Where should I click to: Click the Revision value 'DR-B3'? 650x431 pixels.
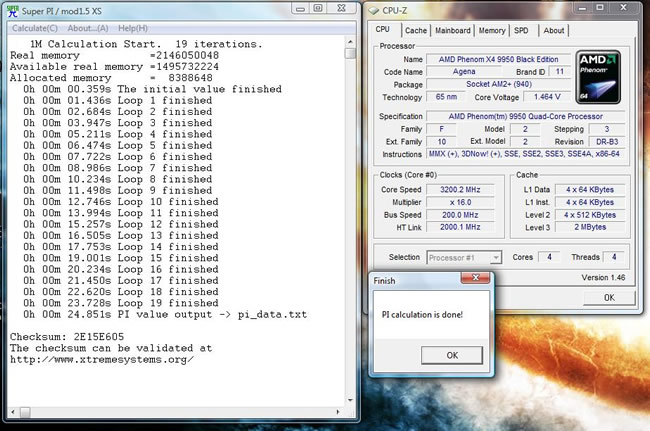[607, 142]
